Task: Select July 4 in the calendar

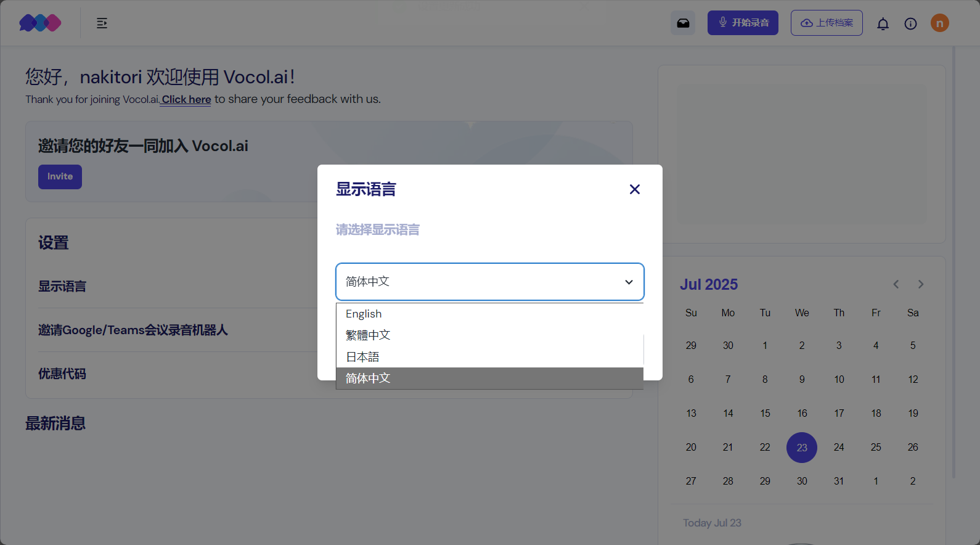Action: coord(876,345)
